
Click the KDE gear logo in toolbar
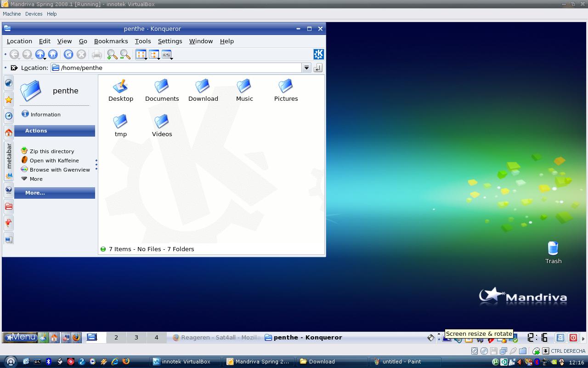(318, 54)
